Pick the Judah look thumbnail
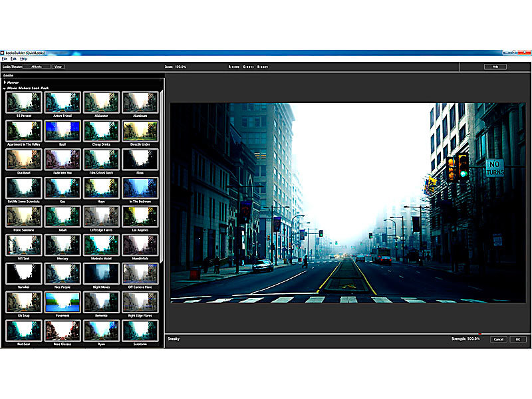Screen dimensions: 532x399 click(63, 217)
